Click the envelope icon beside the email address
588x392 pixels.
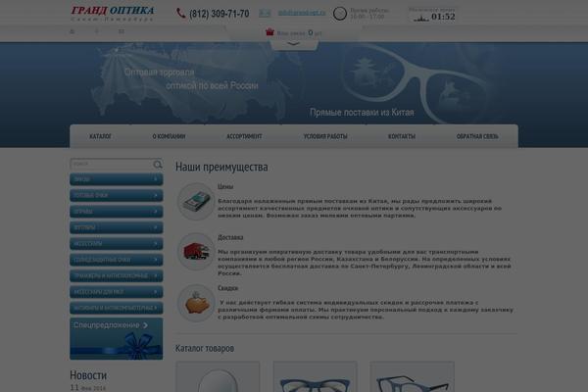click(265, 14)
